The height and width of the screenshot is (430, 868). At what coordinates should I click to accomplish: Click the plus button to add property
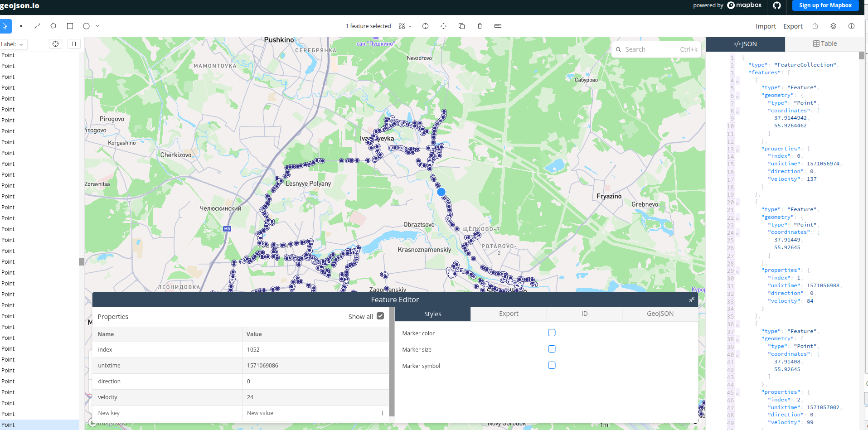(382, 413)
